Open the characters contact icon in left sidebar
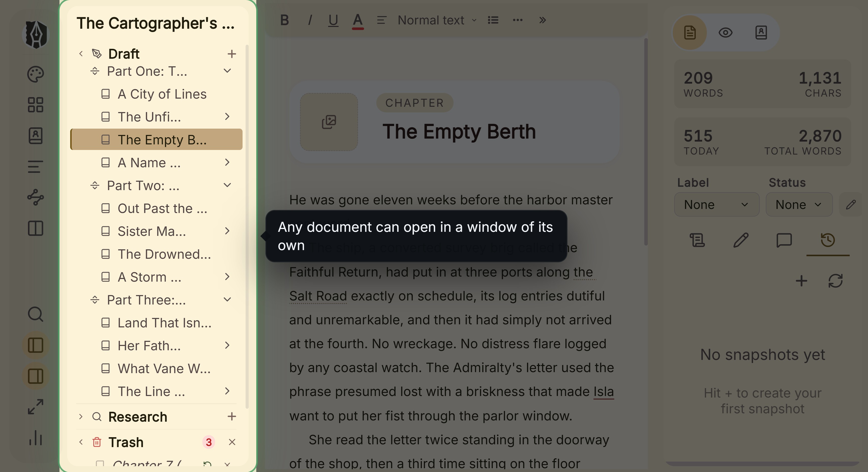This screenshot has width=868, height=472. point(35,136)
